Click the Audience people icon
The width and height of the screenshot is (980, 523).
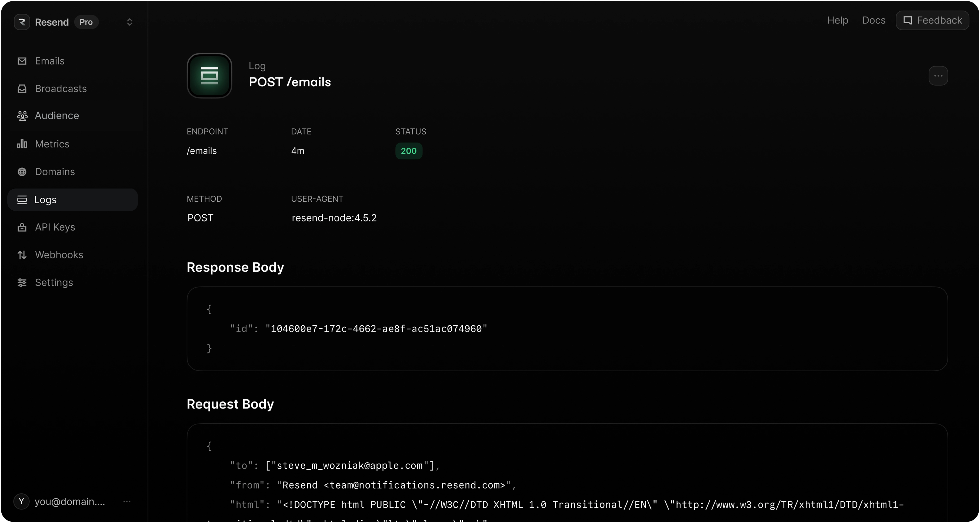point(22,116)
